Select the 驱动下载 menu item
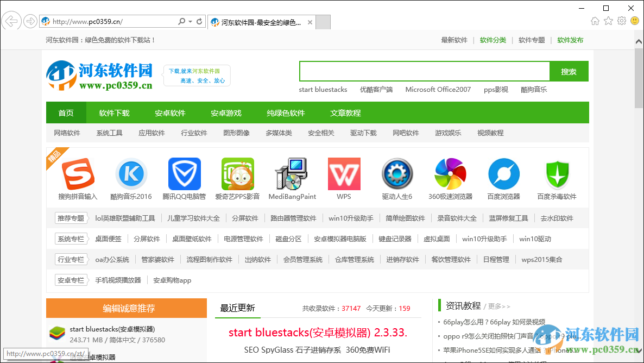The width and height of the screenshot is (644, 363). (363, 133)
